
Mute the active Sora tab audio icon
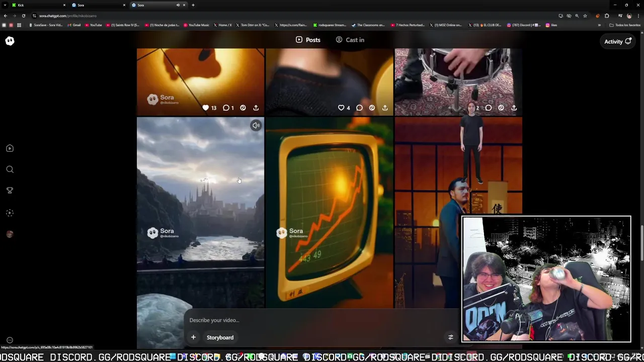[178, 5]
